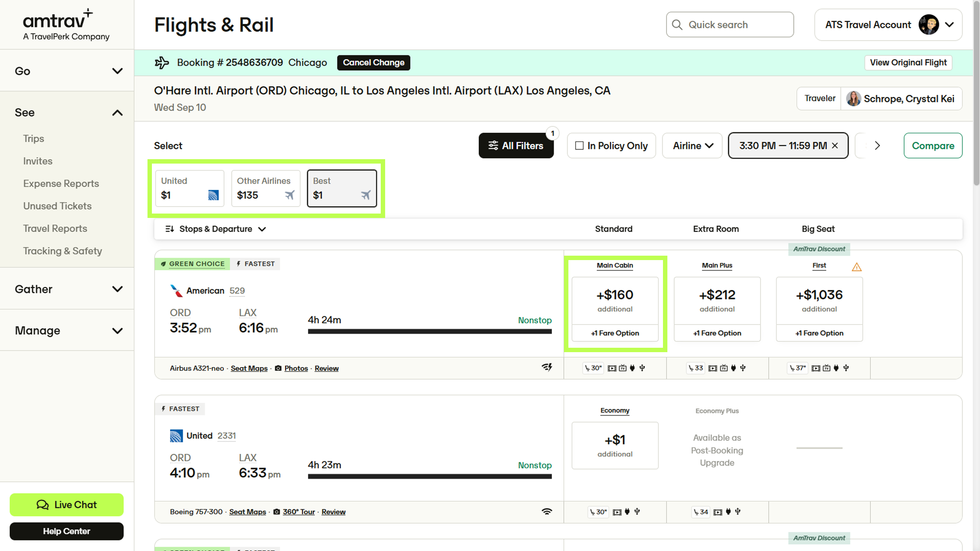This screenshot has height=551, width=980.
Task: Open Seat Maps for the Airbus A321-neo
Action: (249, 368)
